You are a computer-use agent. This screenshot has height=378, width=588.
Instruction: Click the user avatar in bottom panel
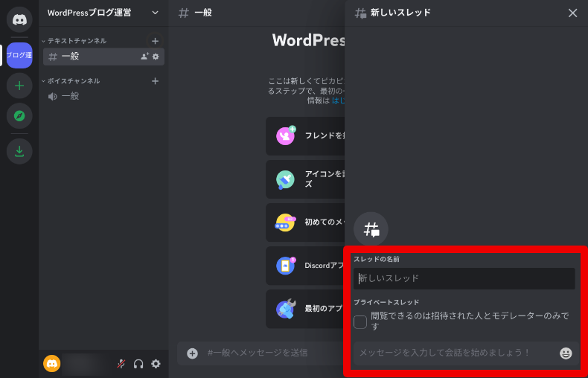tap(52, 363)
